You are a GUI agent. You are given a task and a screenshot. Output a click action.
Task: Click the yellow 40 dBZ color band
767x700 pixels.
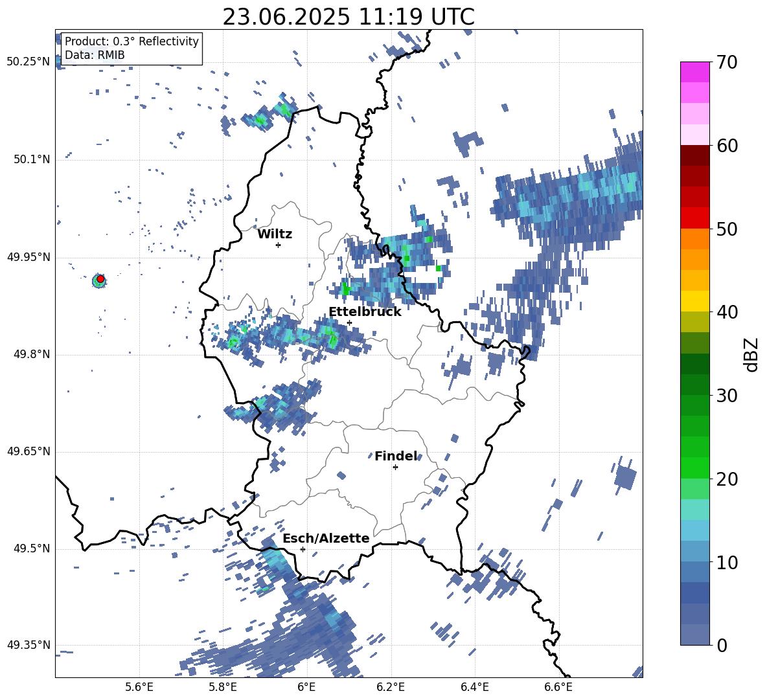tap(694, 301)
